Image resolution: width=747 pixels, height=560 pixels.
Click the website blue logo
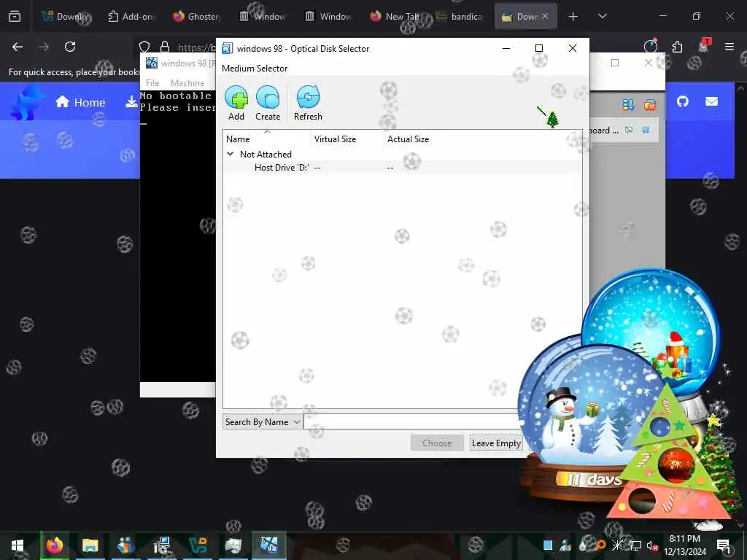(28, 102)
